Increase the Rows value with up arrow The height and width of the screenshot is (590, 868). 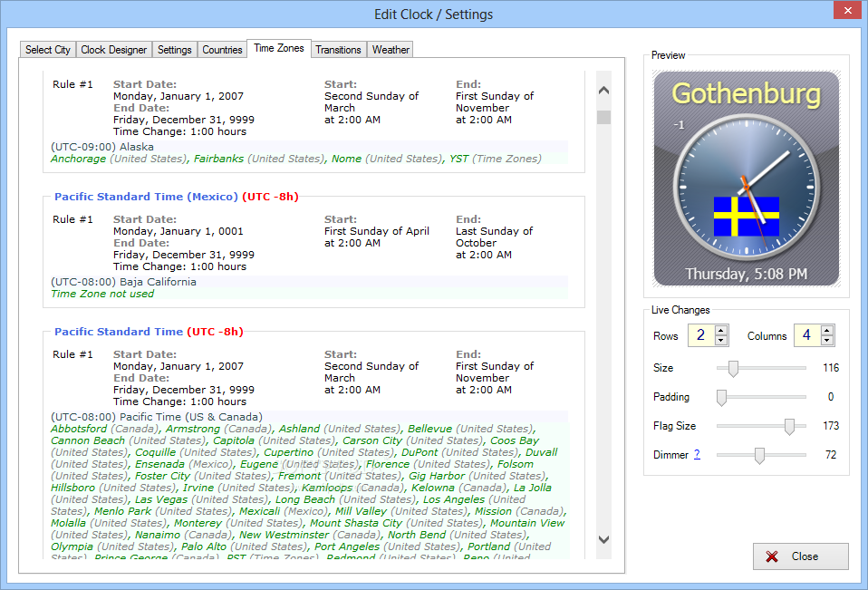(x=720, y=331)
